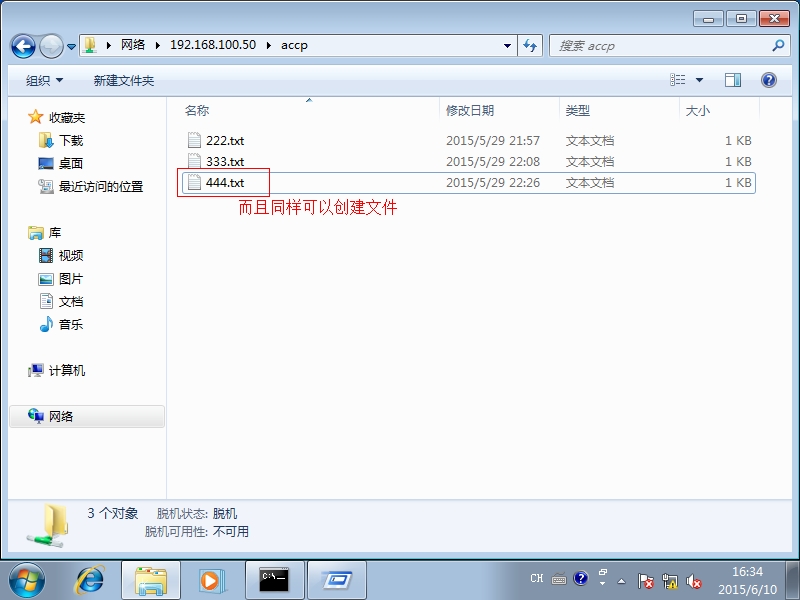
Task: Open 文档 library
Action: pos(71,302)
